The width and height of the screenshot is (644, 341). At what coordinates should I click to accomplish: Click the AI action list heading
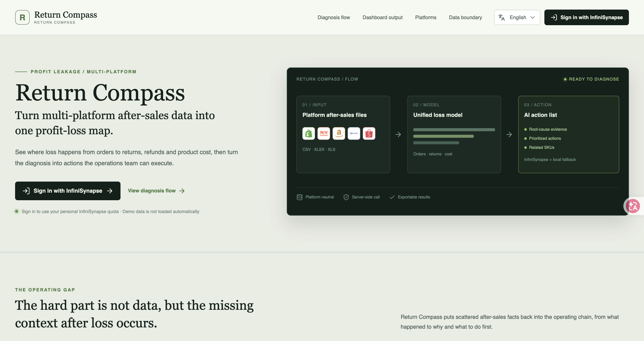[x=540, y=115]
